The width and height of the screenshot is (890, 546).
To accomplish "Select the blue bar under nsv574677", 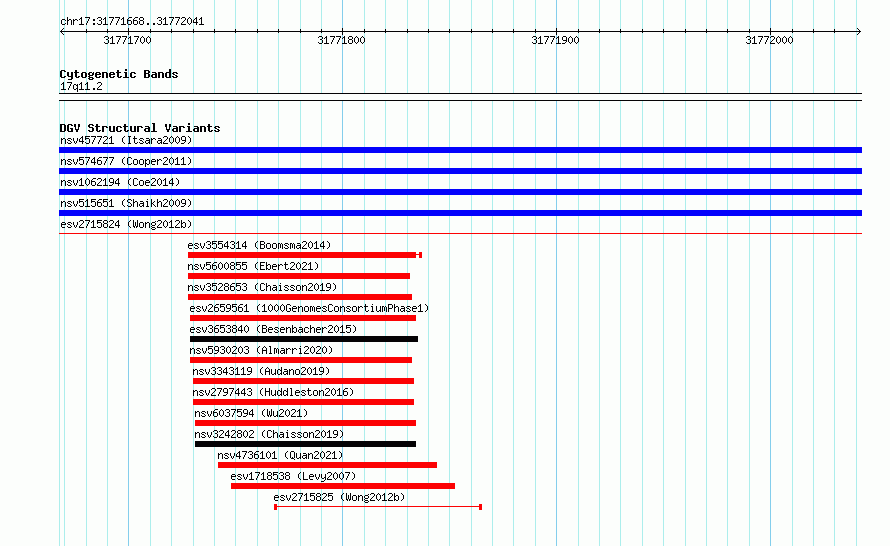I will (x=460, y=171).
